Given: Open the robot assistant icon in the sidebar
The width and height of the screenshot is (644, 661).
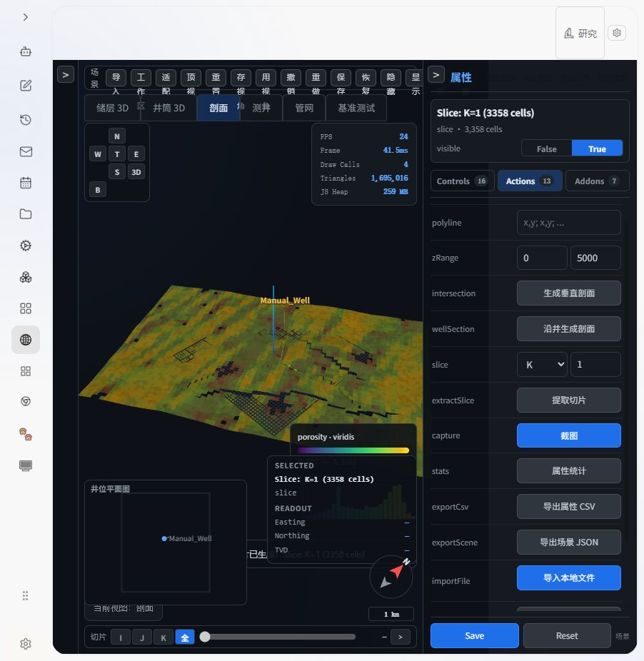Looking at the screenshot, I should 26,51.
